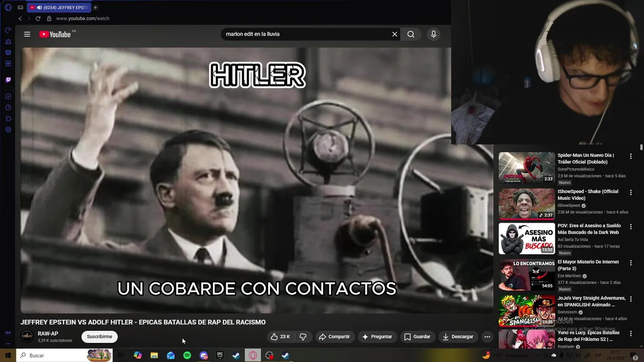Clear the YouTube search text

click(x=394, y=34)
